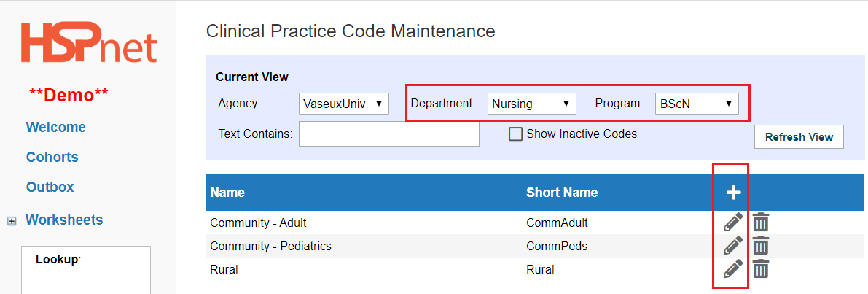Edit the Rural code entry

pos(733,268)
